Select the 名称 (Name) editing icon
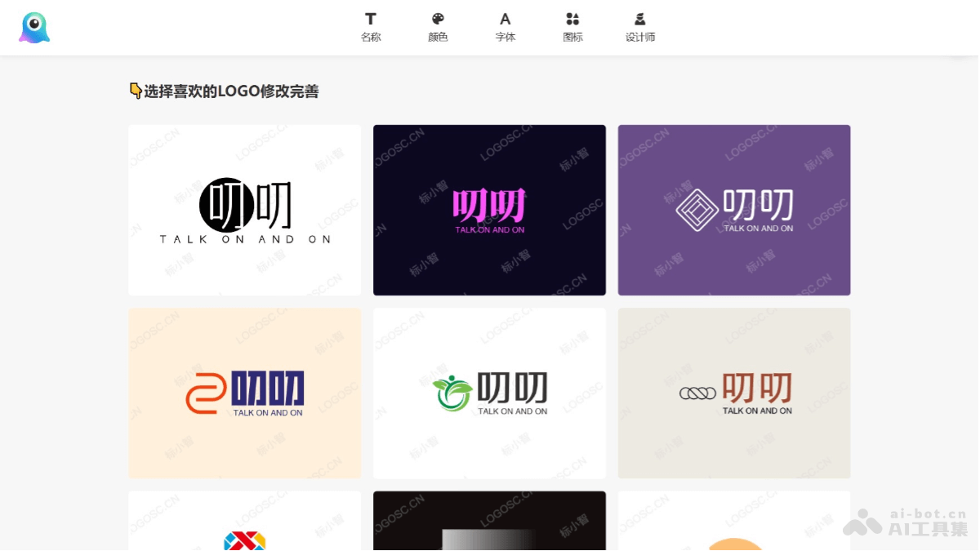Viewport: 980px width, 551px height. pyautogui.click(x=371, y=19)
